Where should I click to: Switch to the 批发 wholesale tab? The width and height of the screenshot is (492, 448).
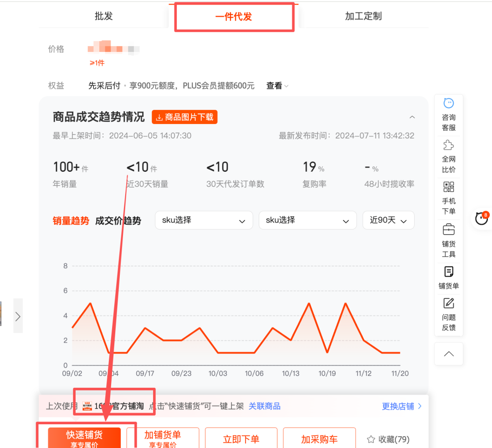click(x=103, y=15)
